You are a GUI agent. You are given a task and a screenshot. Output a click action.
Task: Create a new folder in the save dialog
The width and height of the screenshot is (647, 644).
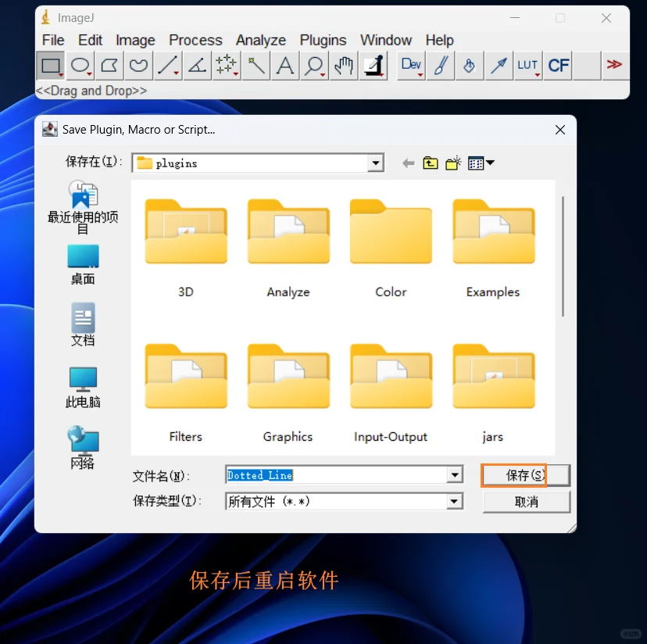452,163
